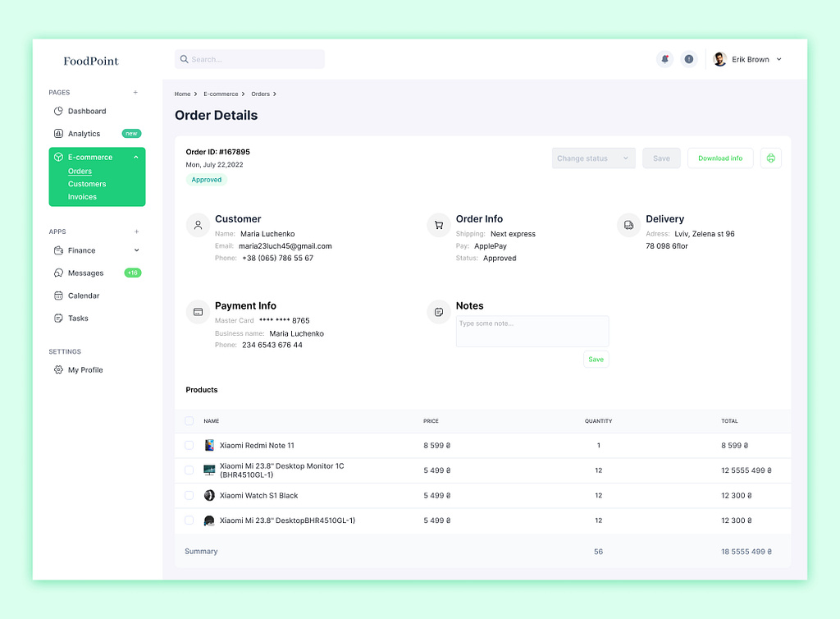Open the Change status dropdown
This screenshot has width=840, height=619.
[x=593, y=158]
